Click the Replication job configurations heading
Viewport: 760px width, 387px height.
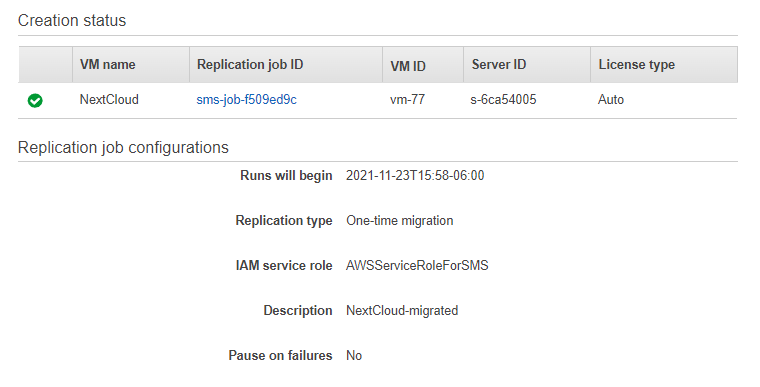coord(123,147)
